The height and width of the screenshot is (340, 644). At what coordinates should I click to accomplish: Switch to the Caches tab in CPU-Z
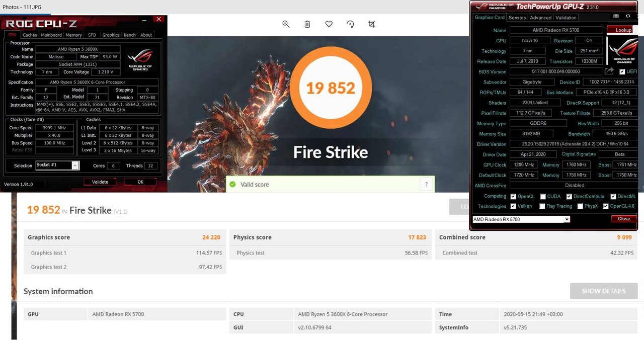30,35
